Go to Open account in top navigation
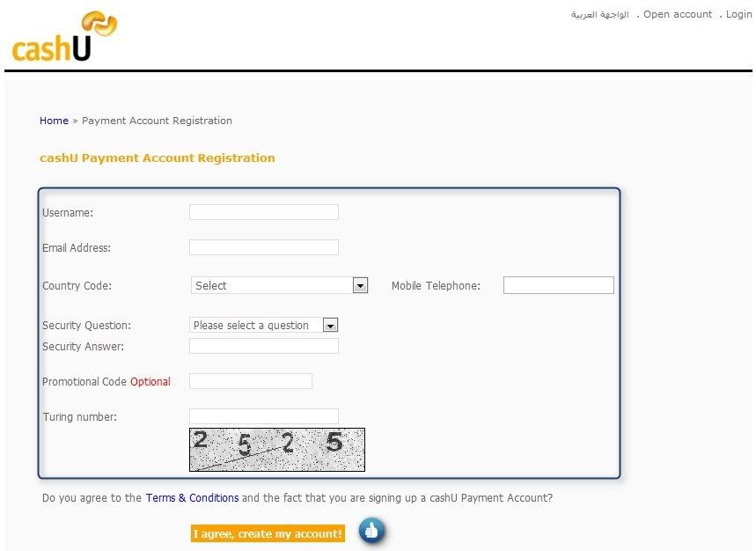The height and width of the screenshot is (551, 756). click(x=678, y=14)
